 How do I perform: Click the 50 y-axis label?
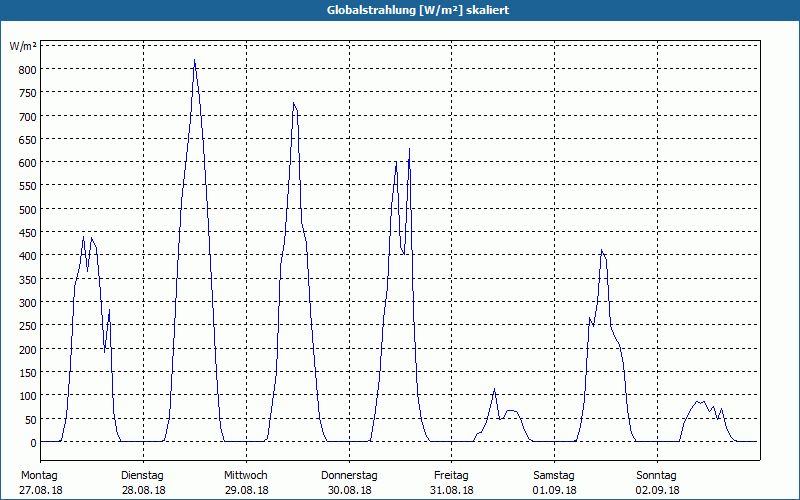31,419
